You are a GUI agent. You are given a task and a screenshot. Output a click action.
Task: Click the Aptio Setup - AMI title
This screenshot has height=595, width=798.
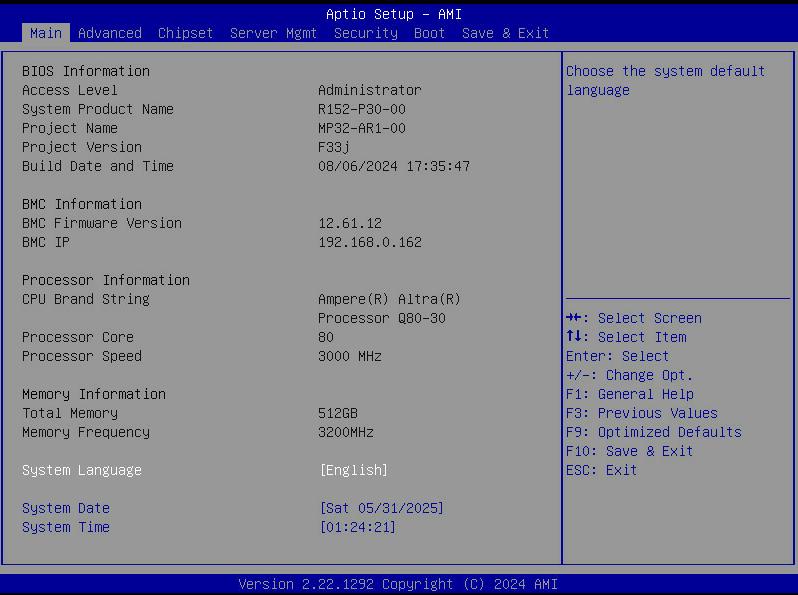point(394,14)
